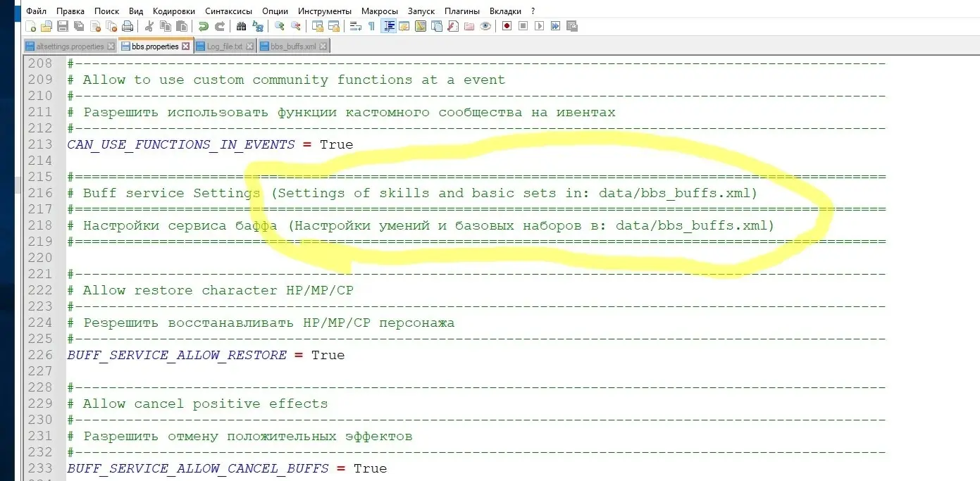Open the Правка menu
The height and width of the screenshot is (481, 980).
[70, 11]
